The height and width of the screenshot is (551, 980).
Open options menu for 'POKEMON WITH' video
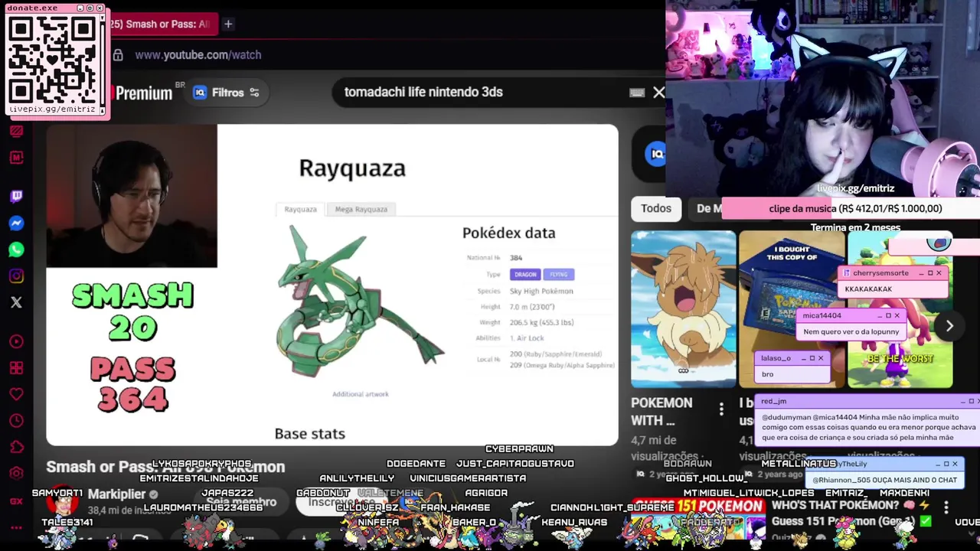pyautogui.click(x=720, y=410)
